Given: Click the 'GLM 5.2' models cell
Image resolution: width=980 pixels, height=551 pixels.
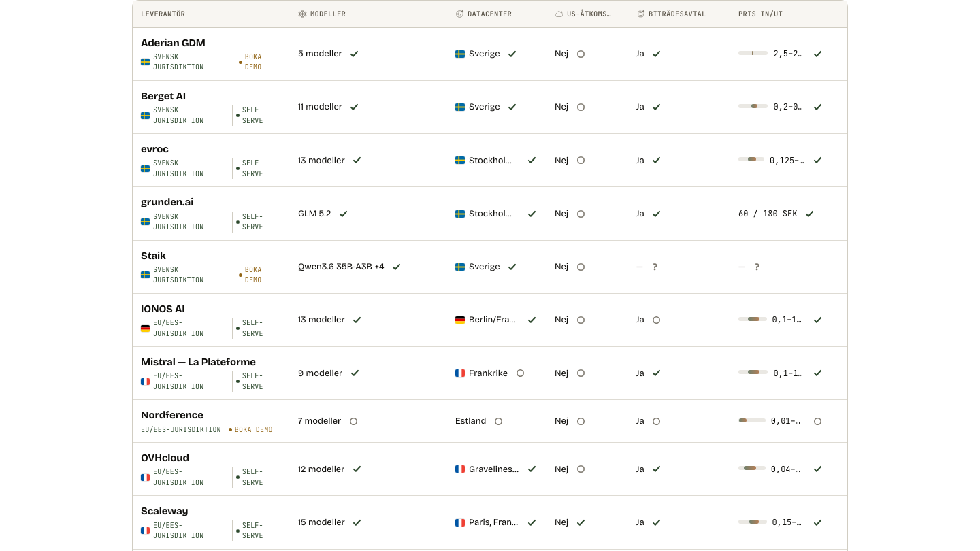Looking at the screenshot, I should point(314,214).
